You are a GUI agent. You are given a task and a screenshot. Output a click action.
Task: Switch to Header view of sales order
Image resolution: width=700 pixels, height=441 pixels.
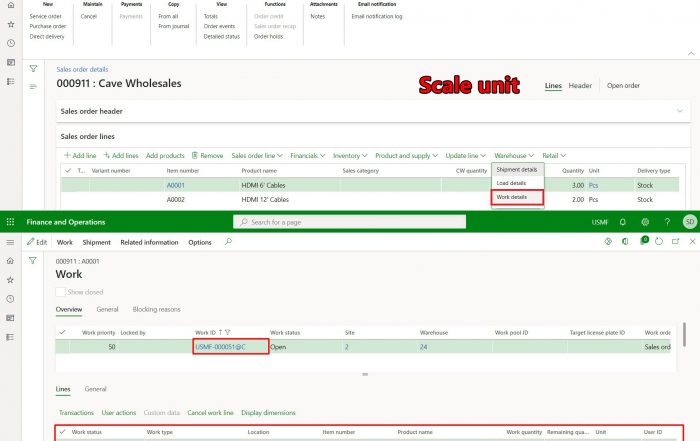(580, 85)
